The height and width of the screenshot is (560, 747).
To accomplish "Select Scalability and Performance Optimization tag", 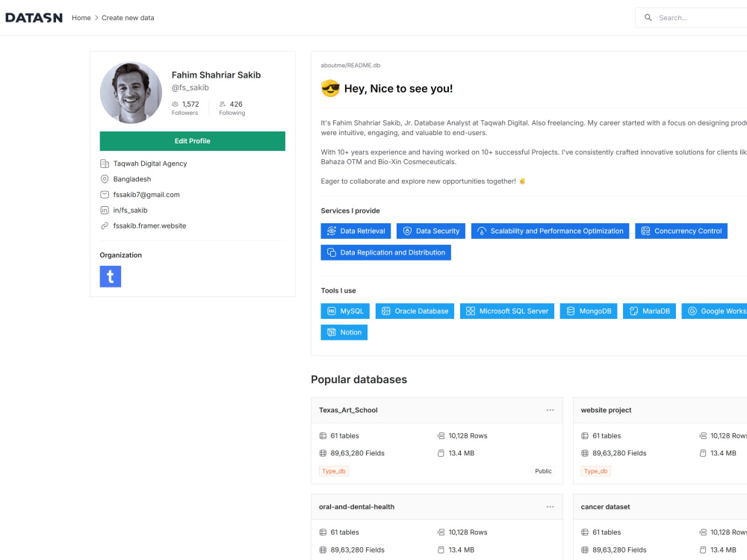I will [x=551, y=231].
